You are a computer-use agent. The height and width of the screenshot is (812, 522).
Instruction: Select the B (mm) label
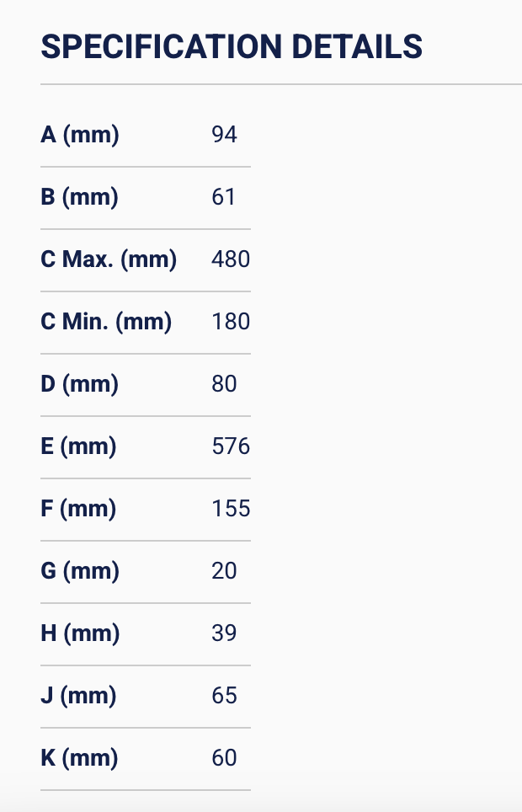pos(80,197)
